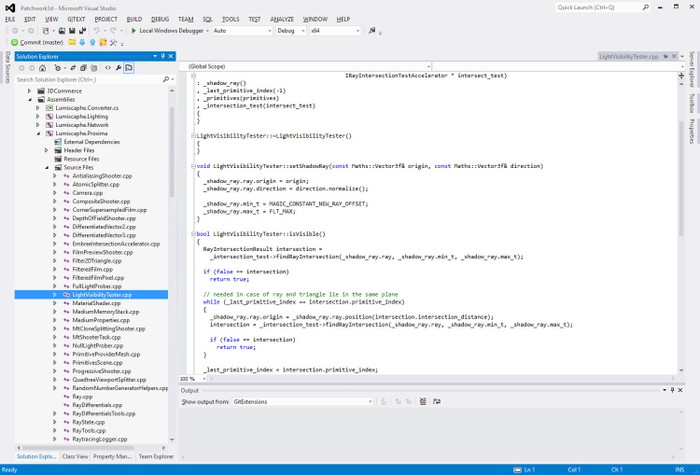The image size is (700, 475).
Task: Toggle the Preview Selected Items button
Action: click(129, 68)
